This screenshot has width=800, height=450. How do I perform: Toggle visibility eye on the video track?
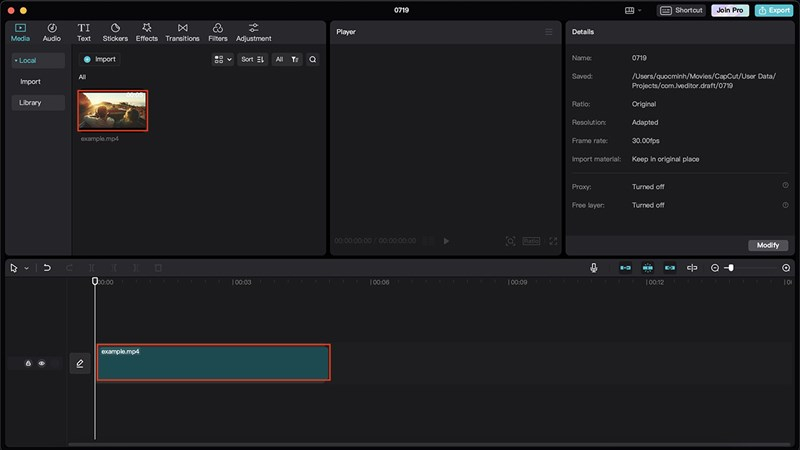point(42,364)
